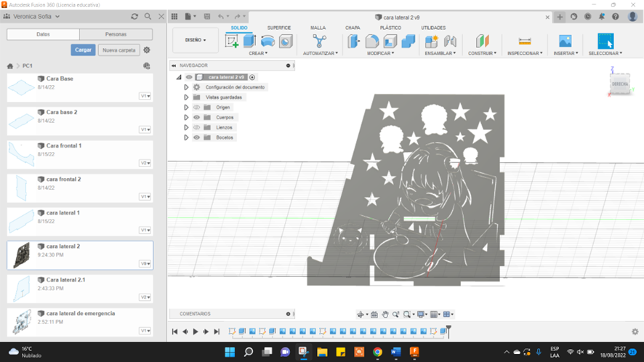Image resolution: width=644 pixels, height=362 pixels.
Task: Open version dropdown for cara lateral 2
Action: [x=145, y=264]
